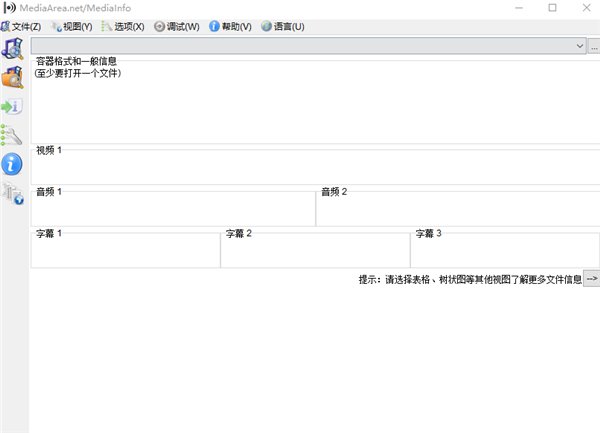Image resolution: width=600 pixels, height=433 pixels.
Task: Click the MediaInfo app icon in title bar
Action: 9,8
